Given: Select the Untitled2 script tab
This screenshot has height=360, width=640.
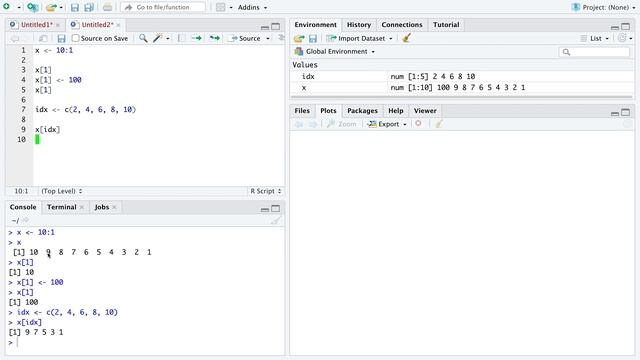Looking at the screenshot, I should [98, 25].
